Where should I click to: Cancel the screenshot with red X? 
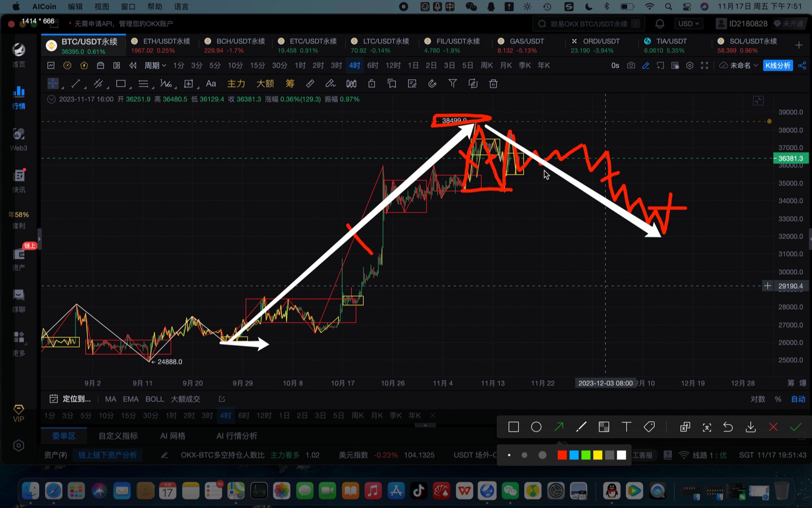(773, 427)
